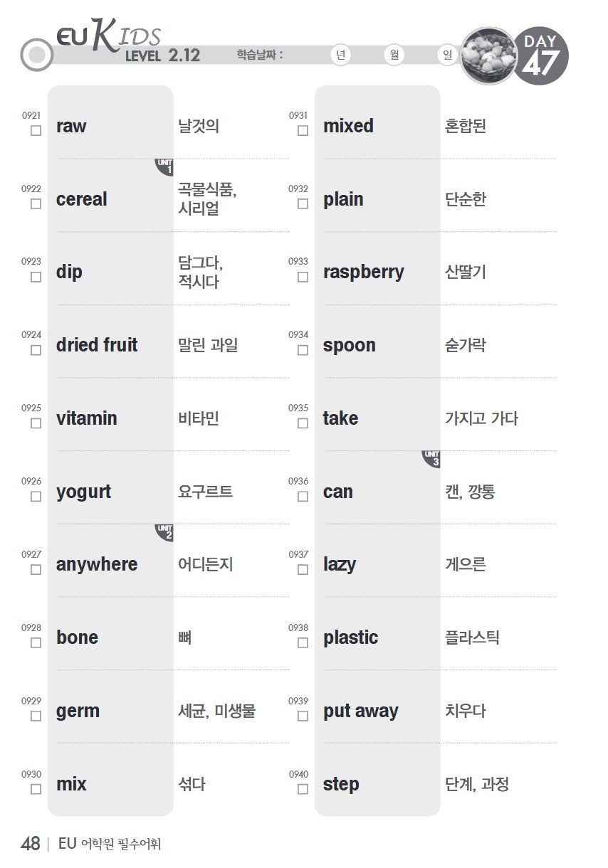Click the word plastic

pos(350,637)
